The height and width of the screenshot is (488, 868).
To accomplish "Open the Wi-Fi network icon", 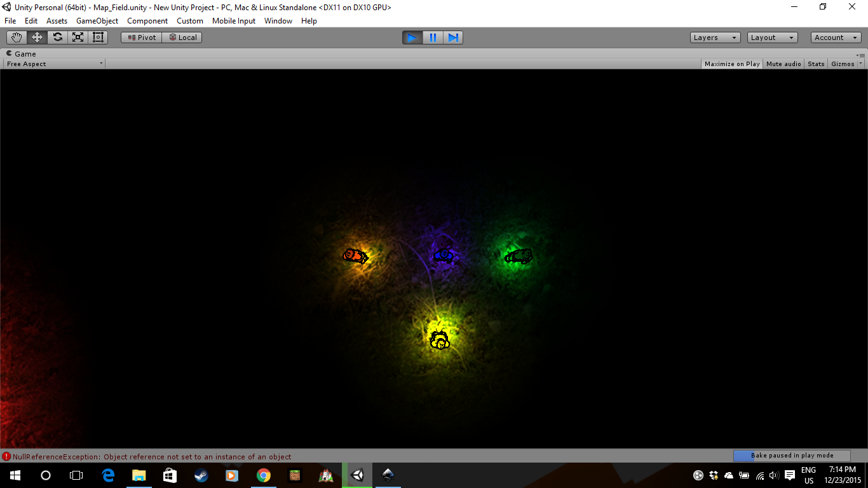I will click(760, 475).
